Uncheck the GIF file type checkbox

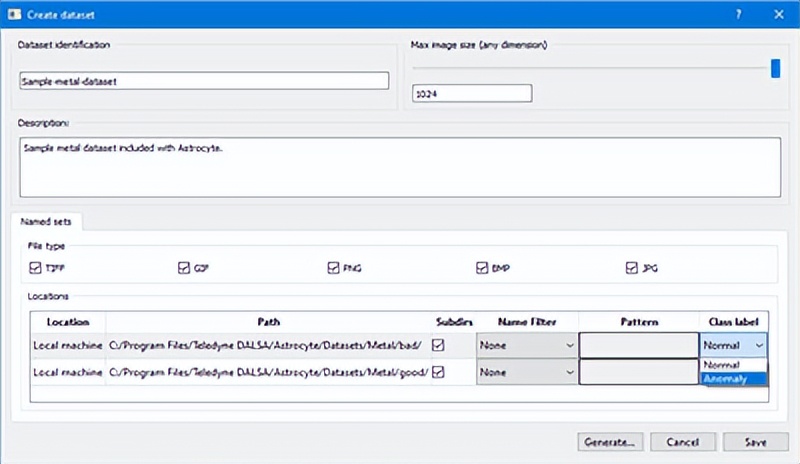pos(183,268)
